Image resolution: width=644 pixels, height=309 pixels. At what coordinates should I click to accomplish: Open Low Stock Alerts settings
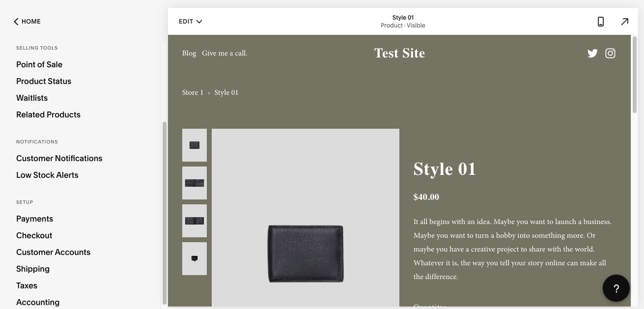(x=47, y=175)
